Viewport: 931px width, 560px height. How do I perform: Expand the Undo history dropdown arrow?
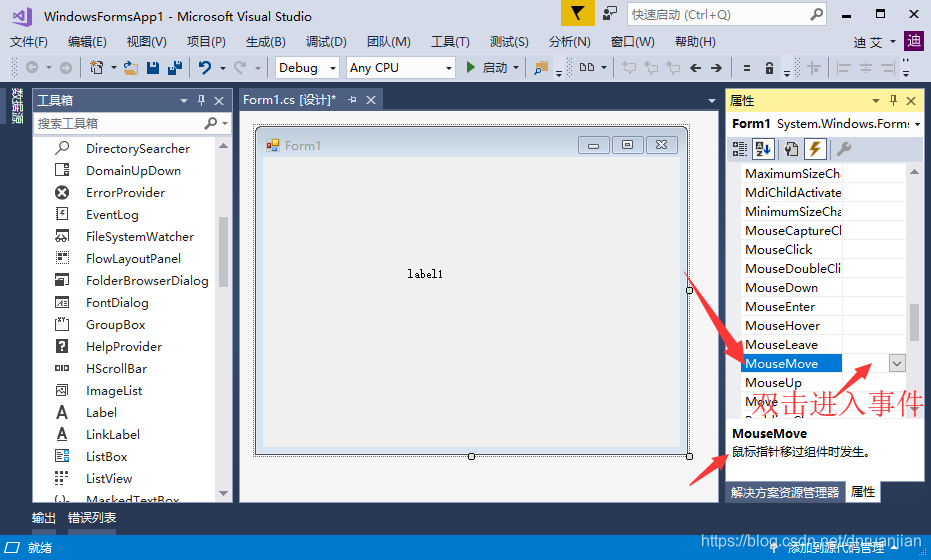coord(223,68)
